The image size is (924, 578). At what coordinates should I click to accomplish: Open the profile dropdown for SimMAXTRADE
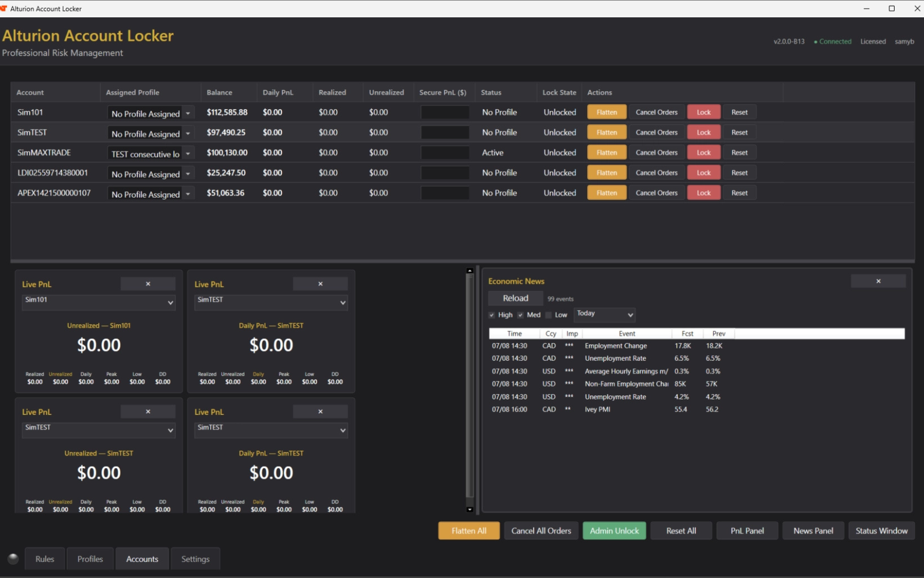(151, 154)
